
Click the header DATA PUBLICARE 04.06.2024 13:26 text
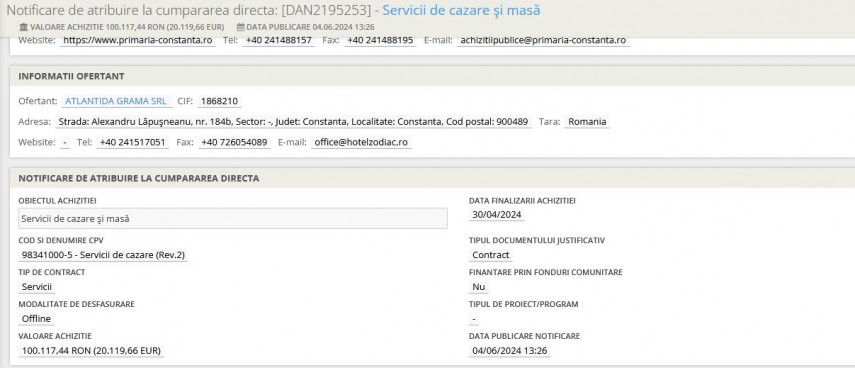(x=310, y=27)
